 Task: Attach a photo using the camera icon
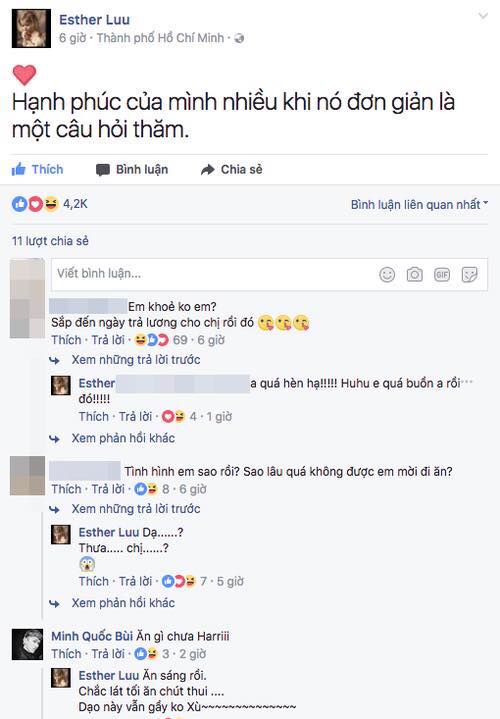414,274
